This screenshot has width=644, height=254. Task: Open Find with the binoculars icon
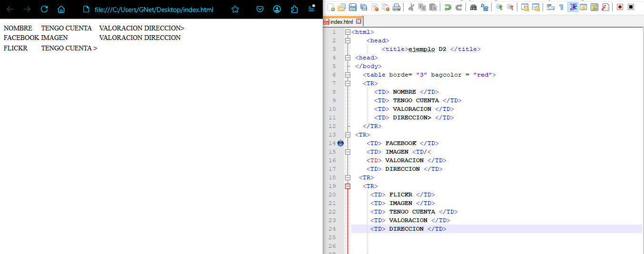point(473,7)
